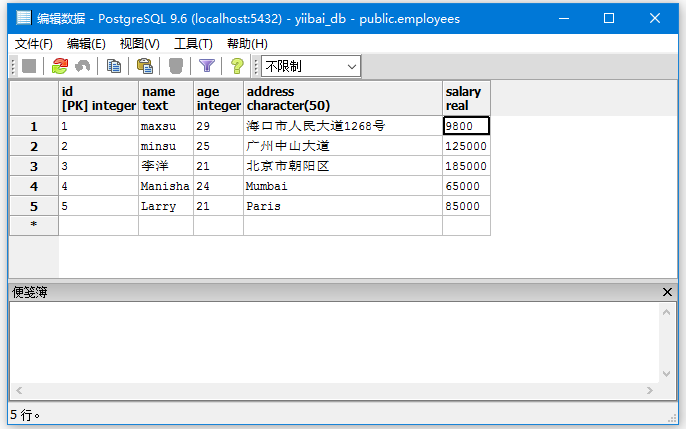686x429 pixels.
Task: Refresh the table data
Action: click(60, 66)
